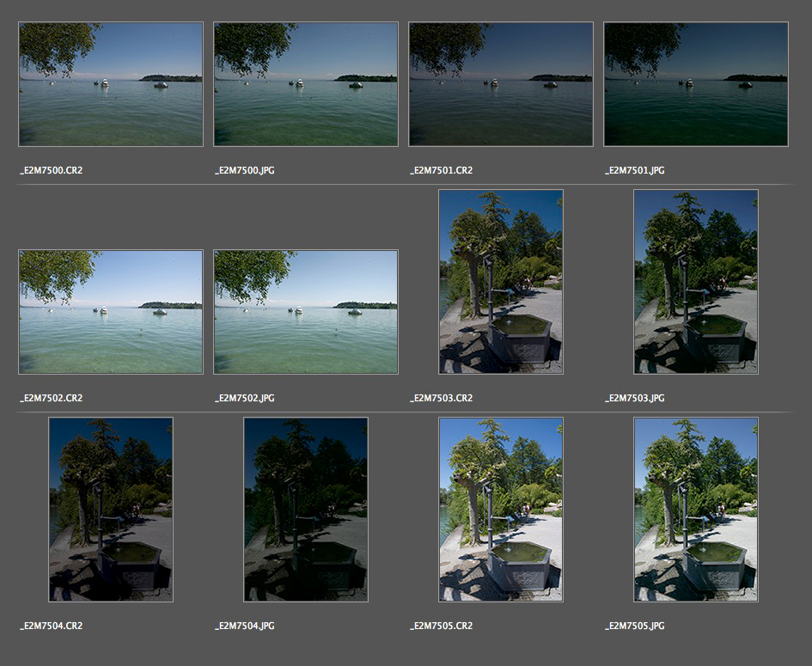This screenshot has height=666, width=812.
Task: Click the darkest fountain image _E2M7504.JPG
Action: [306, 510]
